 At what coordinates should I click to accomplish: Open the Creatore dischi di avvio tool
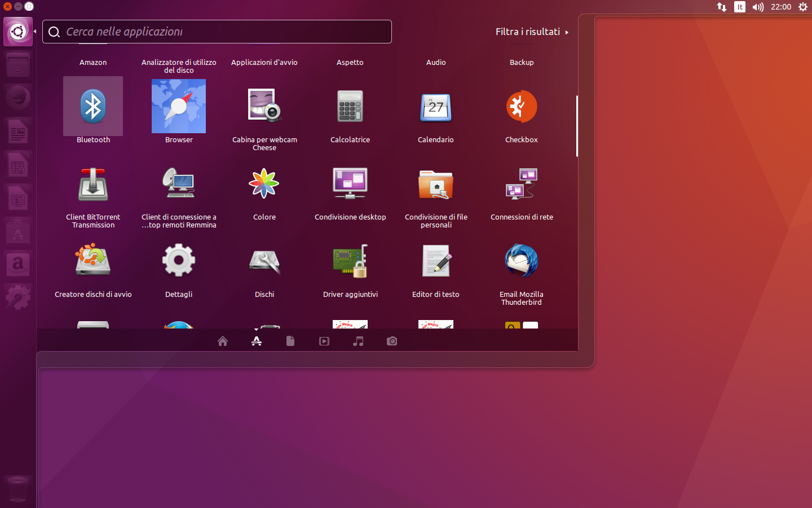pos(93,260)
